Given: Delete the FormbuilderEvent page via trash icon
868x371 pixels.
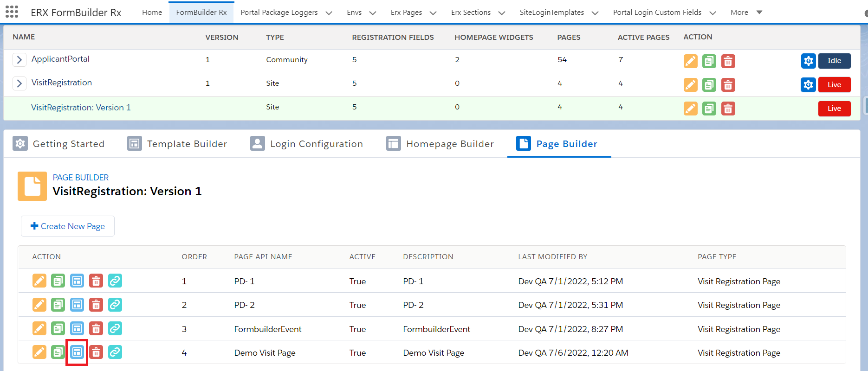Looking at the screenshot, I should pyautogui.click(x=96, y=329).
